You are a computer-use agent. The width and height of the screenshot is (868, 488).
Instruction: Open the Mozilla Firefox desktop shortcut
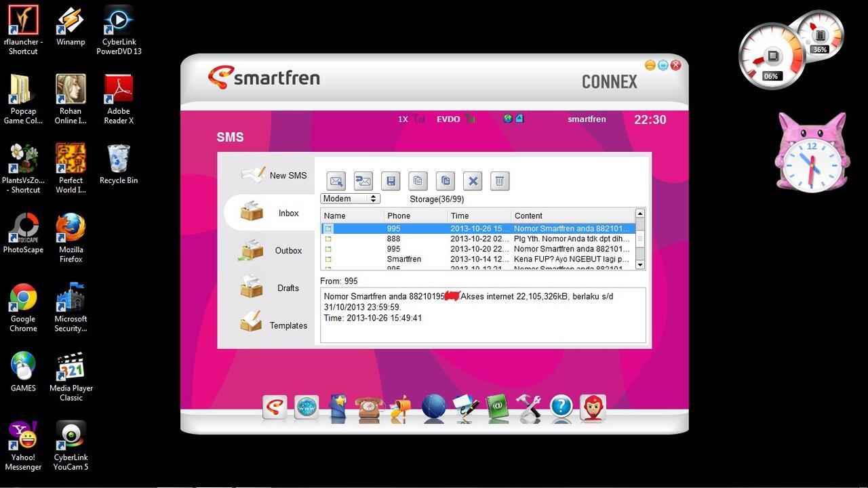click(71, 239)
